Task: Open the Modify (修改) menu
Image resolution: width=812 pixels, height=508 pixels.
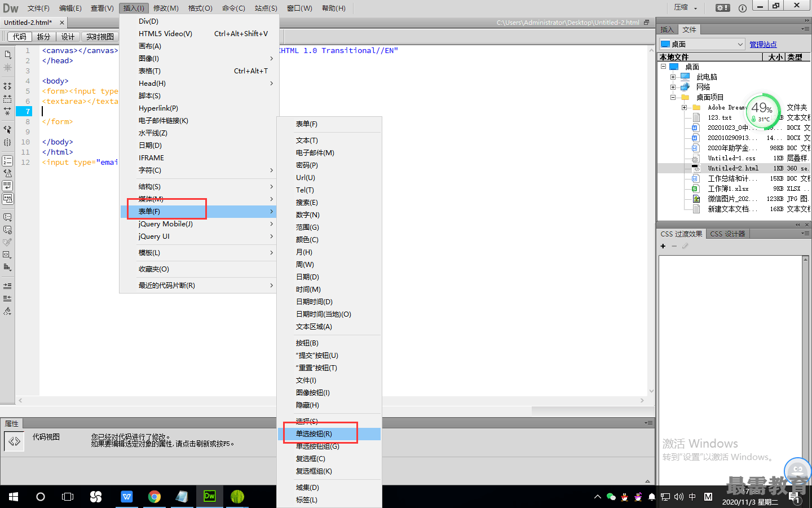Action: (166, 8)
